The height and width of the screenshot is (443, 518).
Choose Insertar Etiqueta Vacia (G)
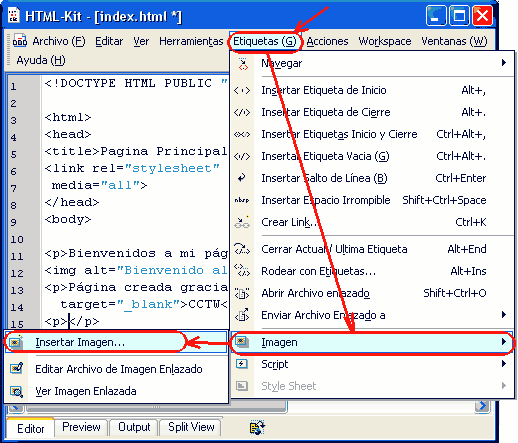click(x=373, y=156)
